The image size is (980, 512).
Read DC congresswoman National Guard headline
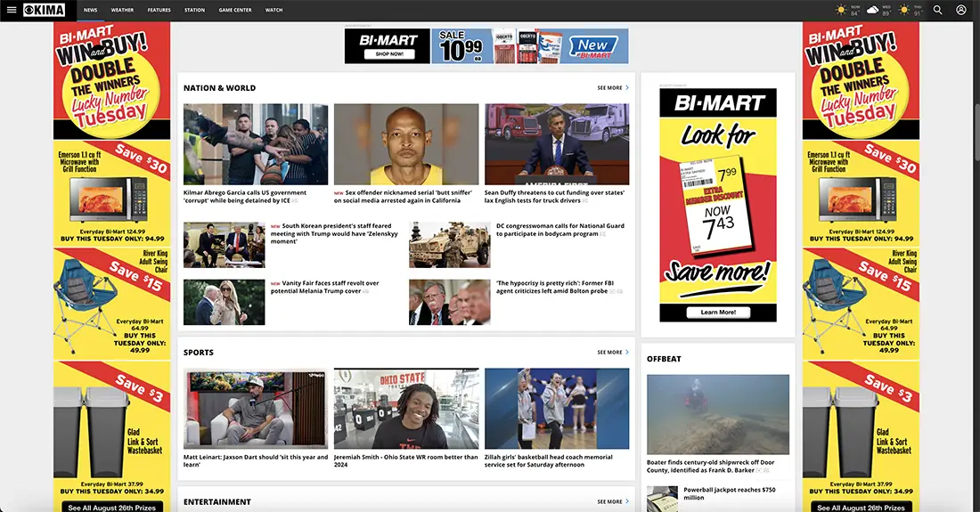click(560, 230)
